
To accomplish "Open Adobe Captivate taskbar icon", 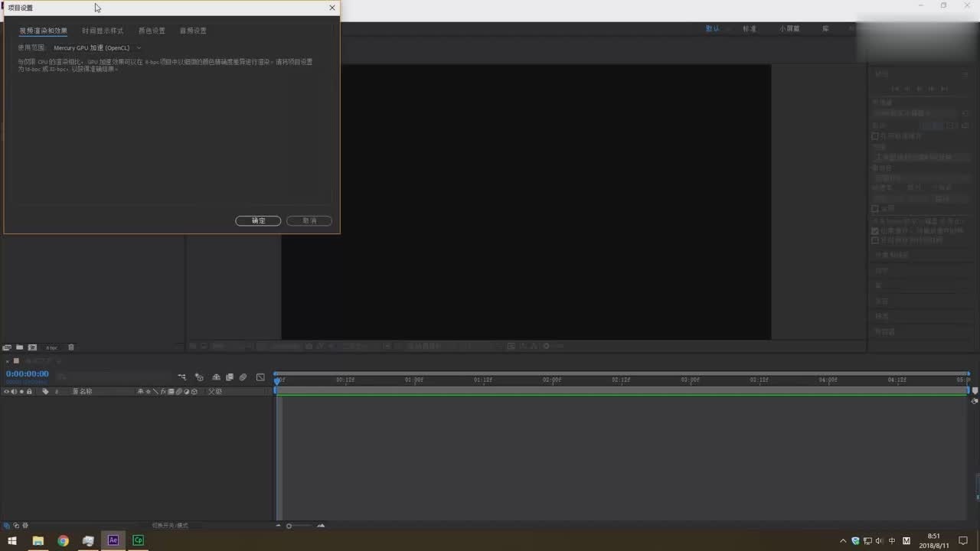I will click(138, 540).
